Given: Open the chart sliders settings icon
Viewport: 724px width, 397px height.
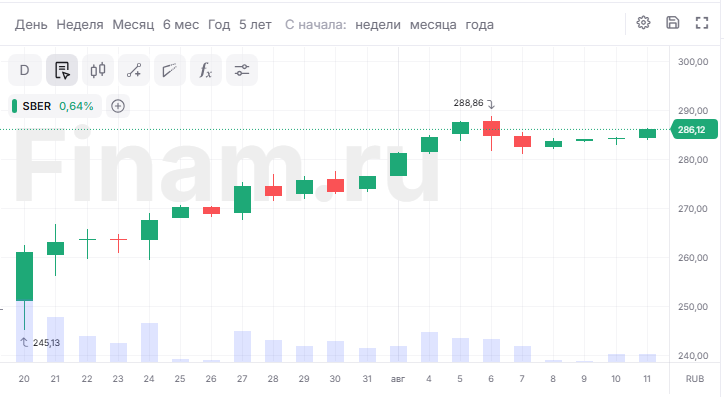Looking at the screenshot, I should 242,70.
